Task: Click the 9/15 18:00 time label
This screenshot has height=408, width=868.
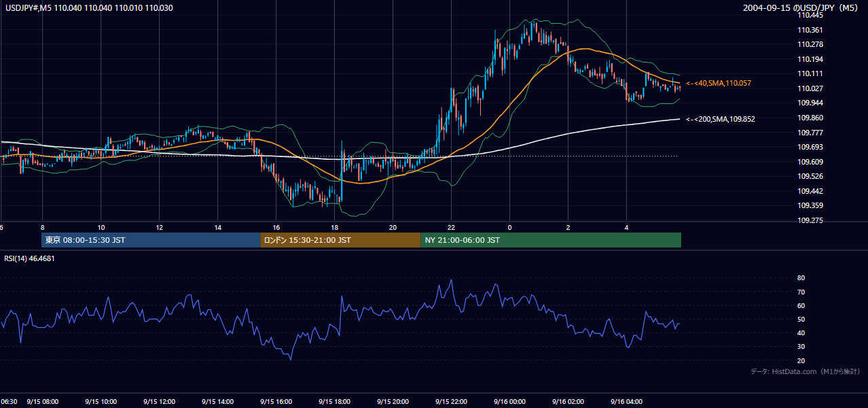Action: (334, 401)
